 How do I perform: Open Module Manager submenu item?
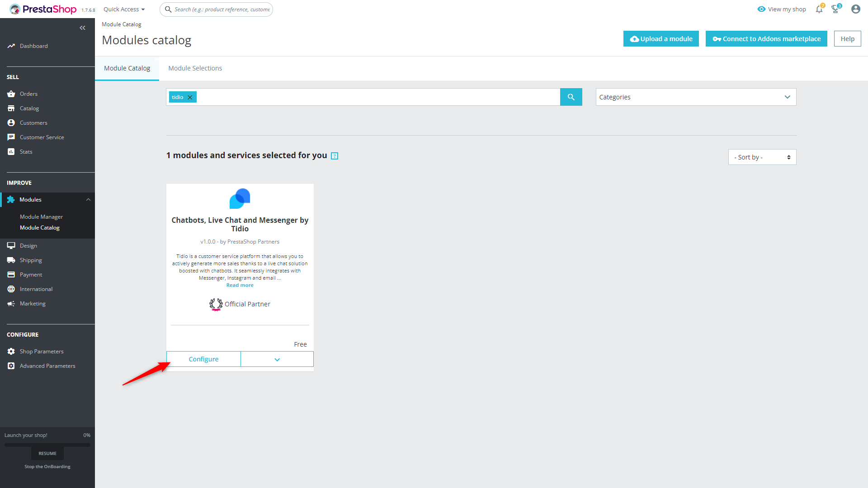41,217
